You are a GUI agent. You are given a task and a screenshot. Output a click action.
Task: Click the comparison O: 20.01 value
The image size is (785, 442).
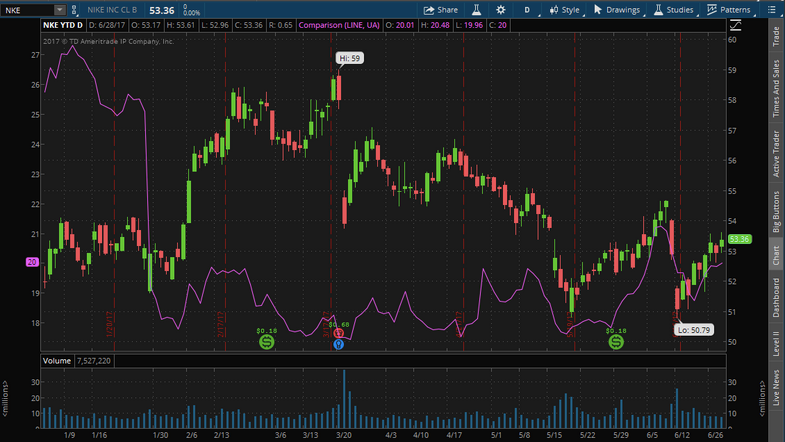[400, 25]
